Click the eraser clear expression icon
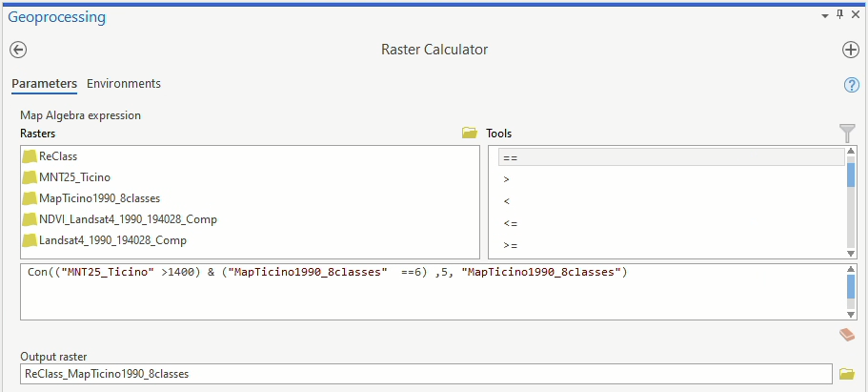This screenshot has height=392, width=868. (846, 334)
